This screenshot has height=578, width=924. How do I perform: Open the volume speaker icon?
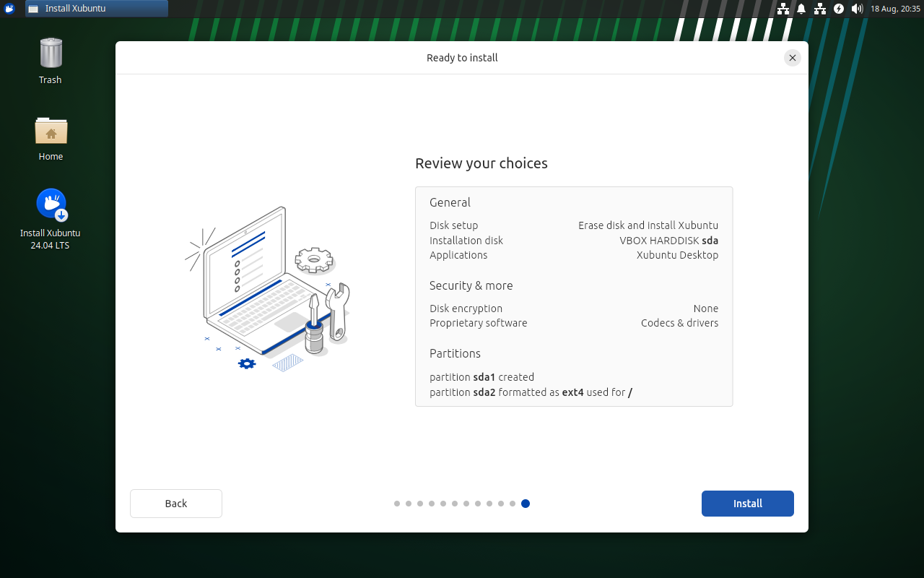click(x=857, y=9)
